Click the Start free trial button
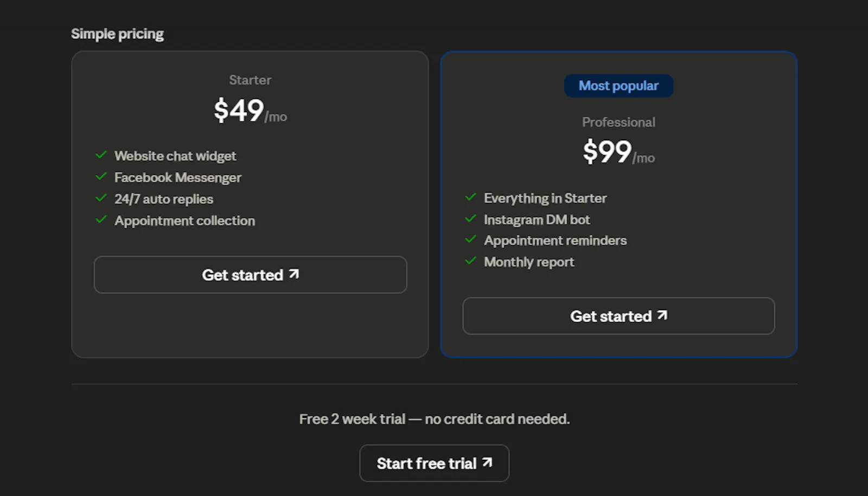 click(x=434, y=463)
